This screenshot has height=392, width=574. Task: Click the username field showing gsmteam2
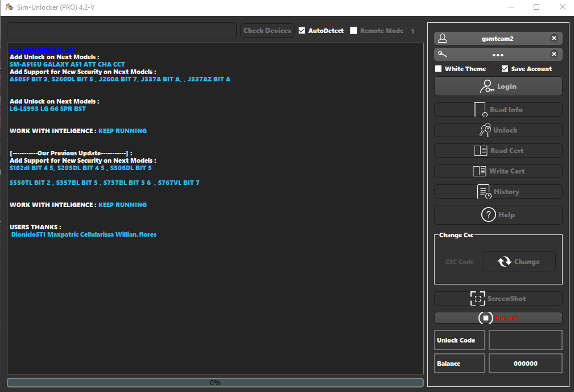(x=498, y=39)
